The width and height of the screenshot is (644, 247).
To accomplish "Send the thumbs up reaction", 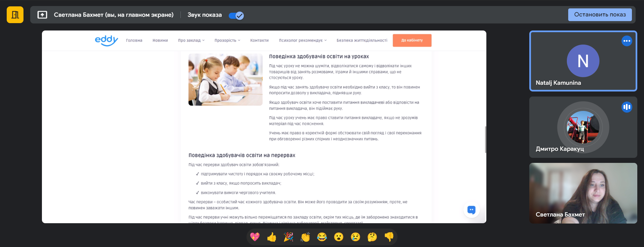I will 272,237.
